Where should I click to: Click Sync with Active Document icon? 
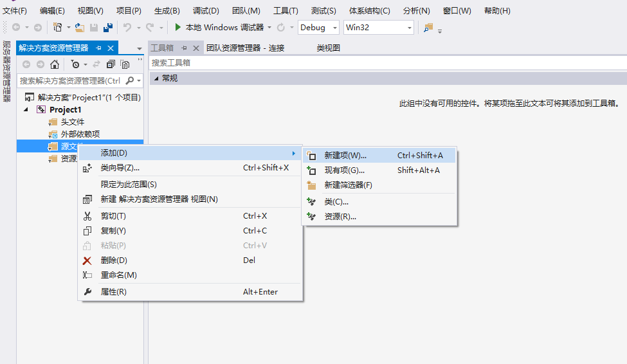tap(96, 64)
